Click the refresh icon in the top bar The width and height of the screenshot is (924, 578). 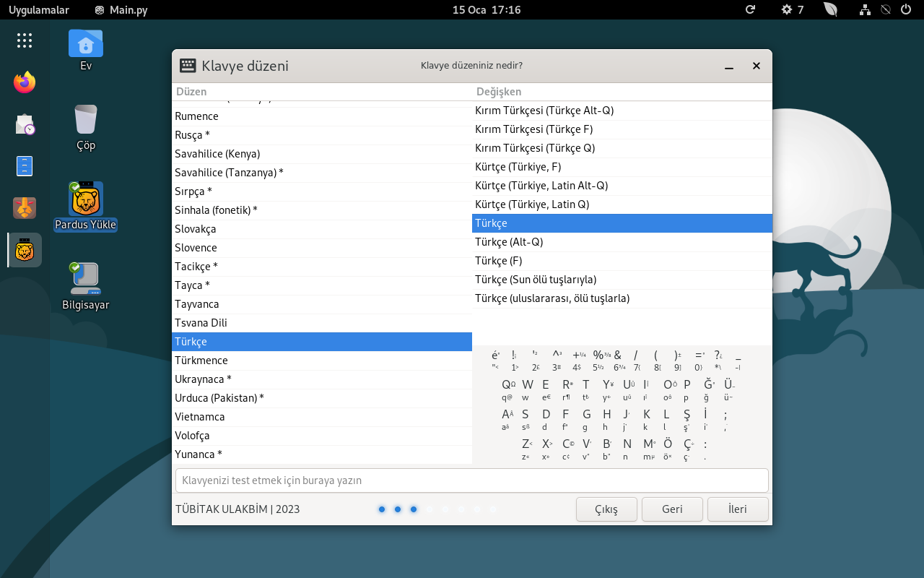(x=750, y=9)
